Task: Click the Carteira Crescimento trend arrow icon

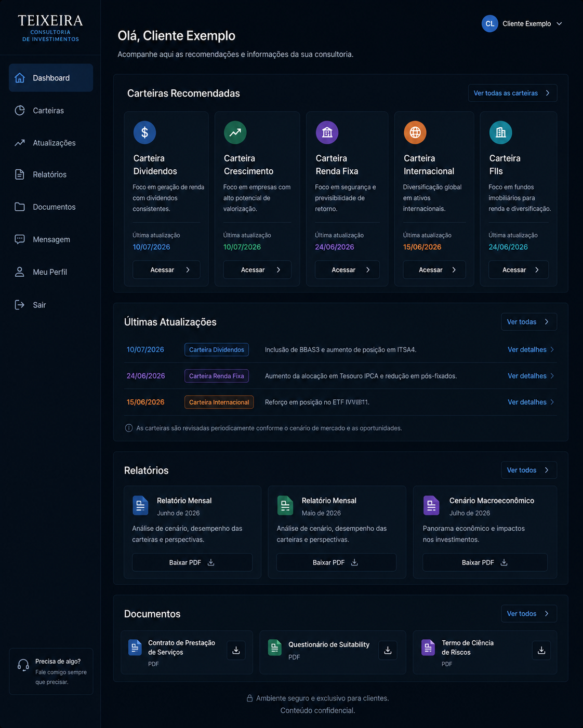Action: coord(235,132)
